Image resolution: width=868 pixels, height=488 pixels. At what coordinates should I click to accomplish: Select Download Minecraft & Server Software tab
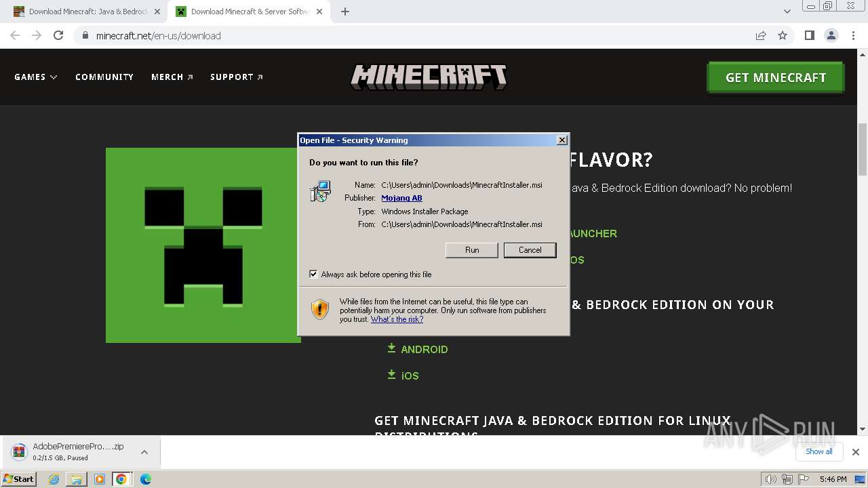click(x=248, y=12)
